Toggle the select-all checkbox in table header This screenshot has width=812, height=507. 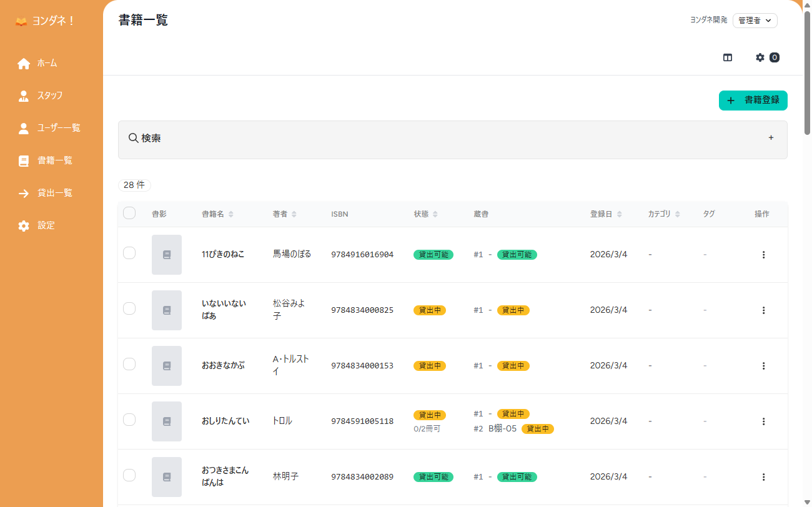(129, 214)
